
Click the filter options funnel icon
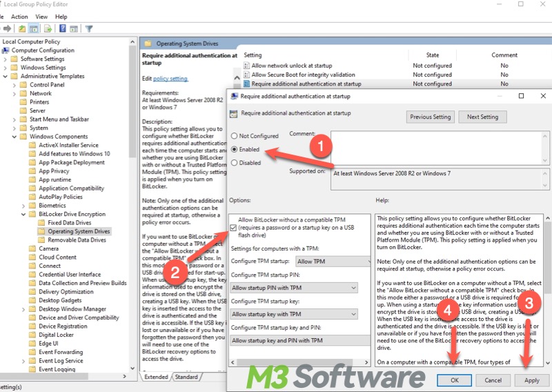point(89,28)
